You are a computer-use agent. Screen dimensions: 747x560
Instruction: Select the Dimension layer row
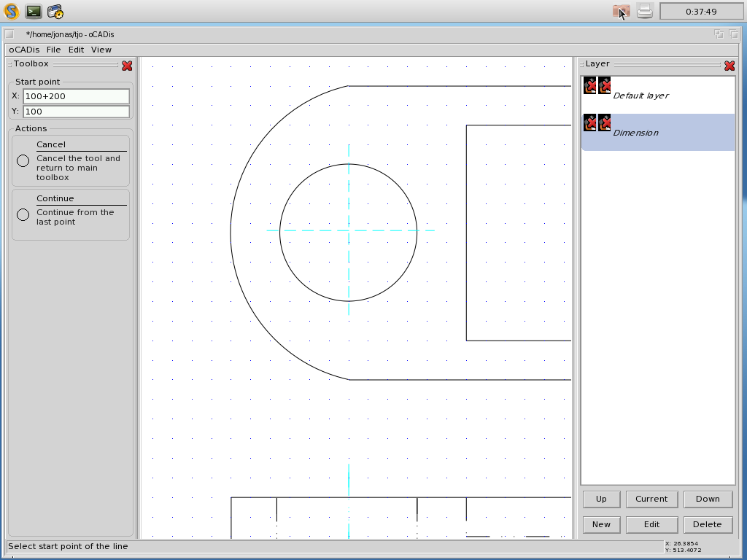[658, 133]
